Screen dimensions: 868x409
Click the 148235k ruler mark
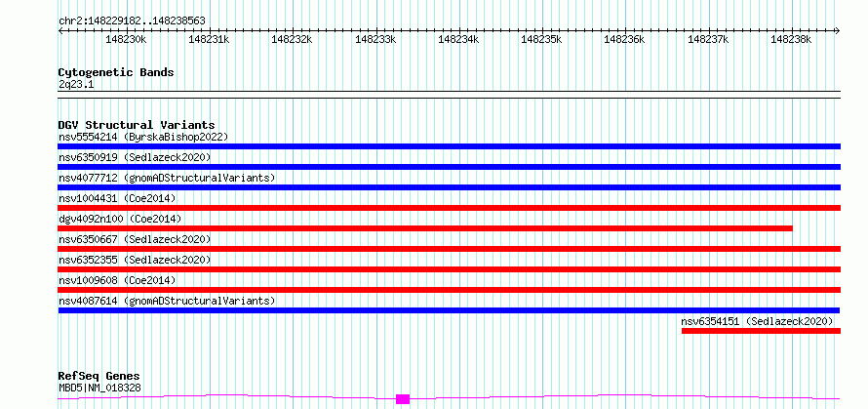click(x=541, y=39)
